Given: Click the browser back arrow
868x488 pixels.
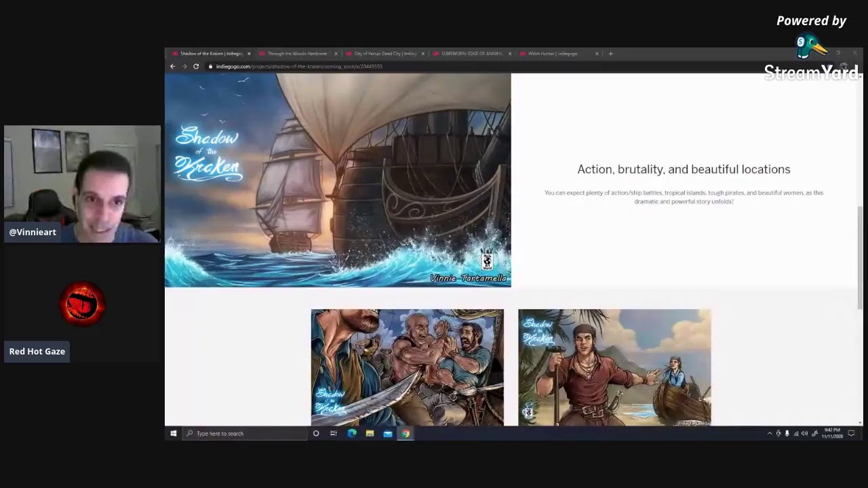Looking at the screenshot, I should pyautogui.click(x=172, y=66).
